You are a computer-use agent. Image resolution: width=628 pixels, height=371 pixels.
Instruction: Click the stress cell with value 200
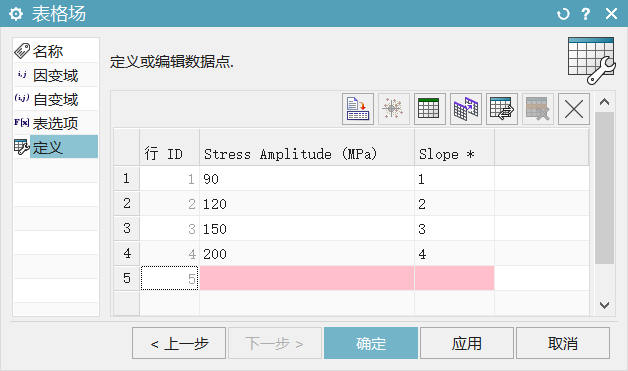pos(307,253)
